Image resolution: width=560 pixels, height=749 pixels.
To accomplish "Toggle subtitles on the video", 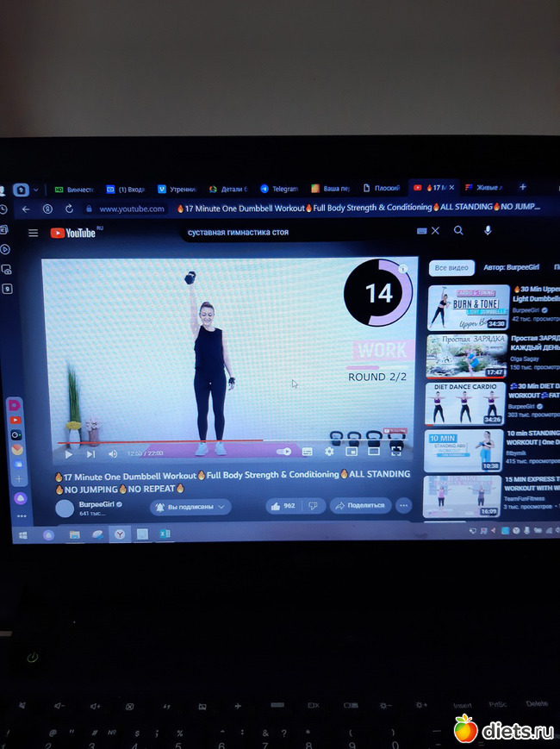I will pyautogui.click(x=307, y=452).
